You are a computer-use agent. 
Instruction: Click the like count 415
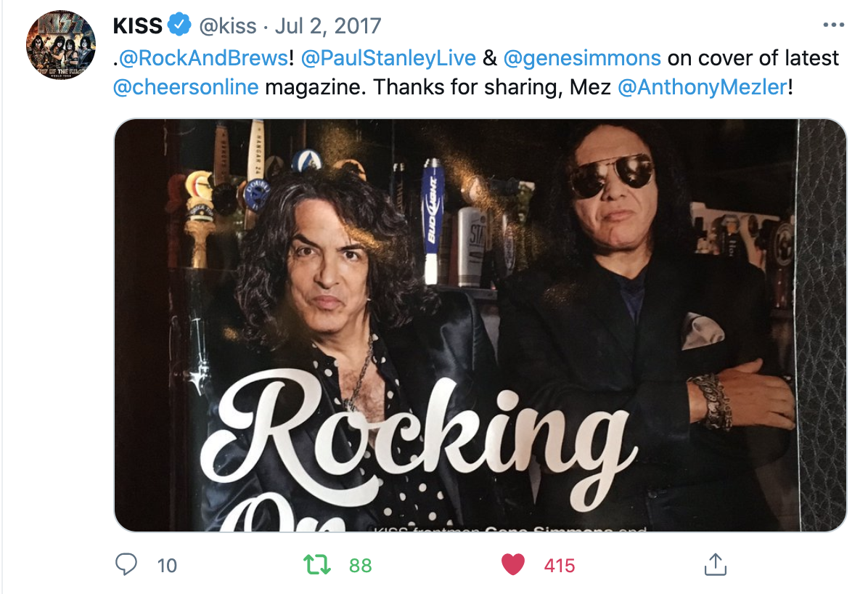click(x=559, y=565)
